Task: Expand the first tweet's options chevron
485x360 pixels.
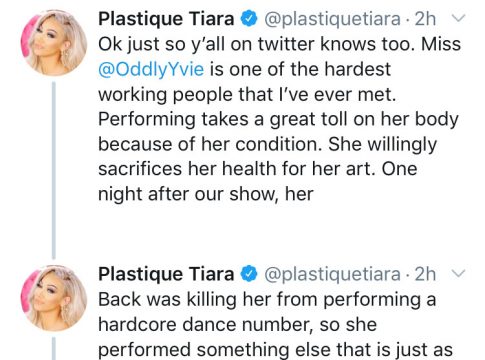Action: [459, 18]
